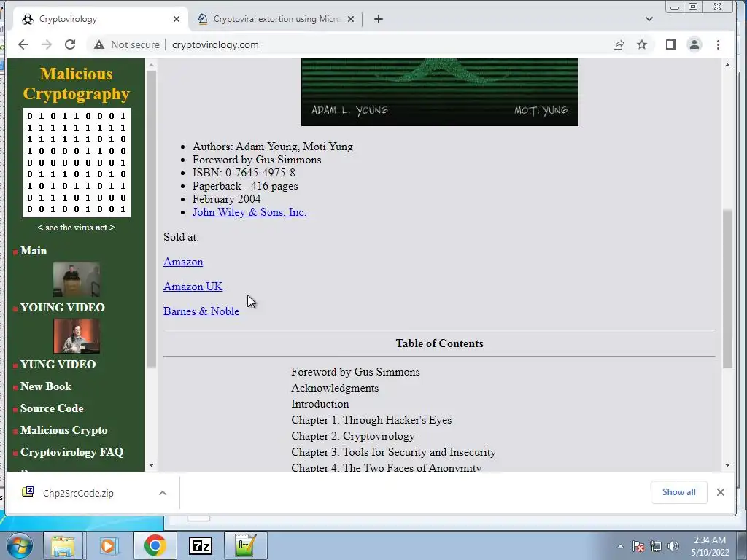Show hidden system tray icons

620,546
